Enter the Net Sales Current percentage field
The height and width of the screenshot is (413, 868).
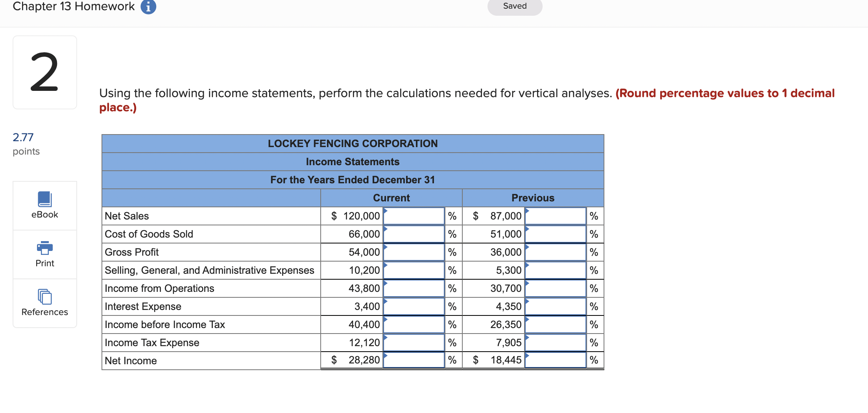click(413, 216)
